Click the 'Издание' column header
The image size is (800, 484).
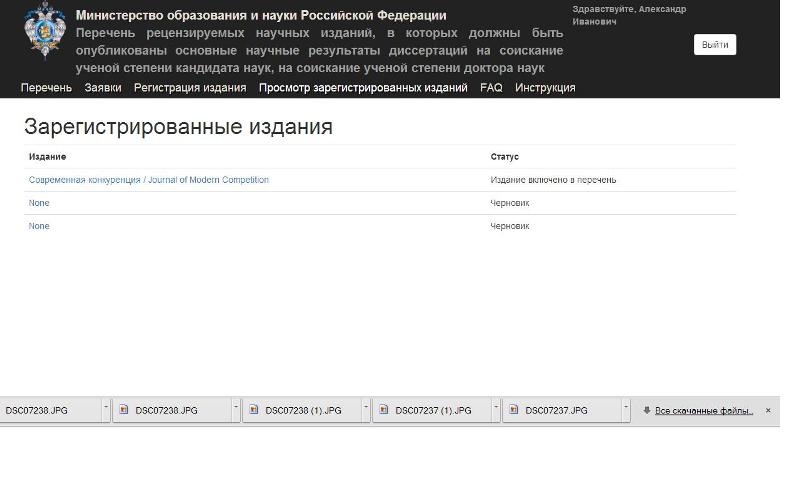[47, 157]
